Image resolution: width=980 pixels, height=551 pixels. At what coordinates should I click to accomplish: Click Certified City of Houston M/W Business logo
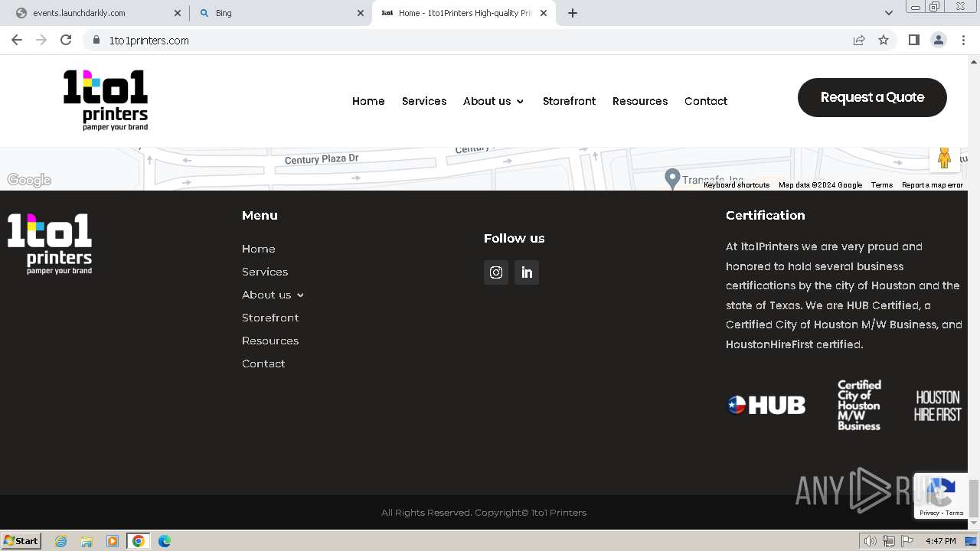coord(859,405)
